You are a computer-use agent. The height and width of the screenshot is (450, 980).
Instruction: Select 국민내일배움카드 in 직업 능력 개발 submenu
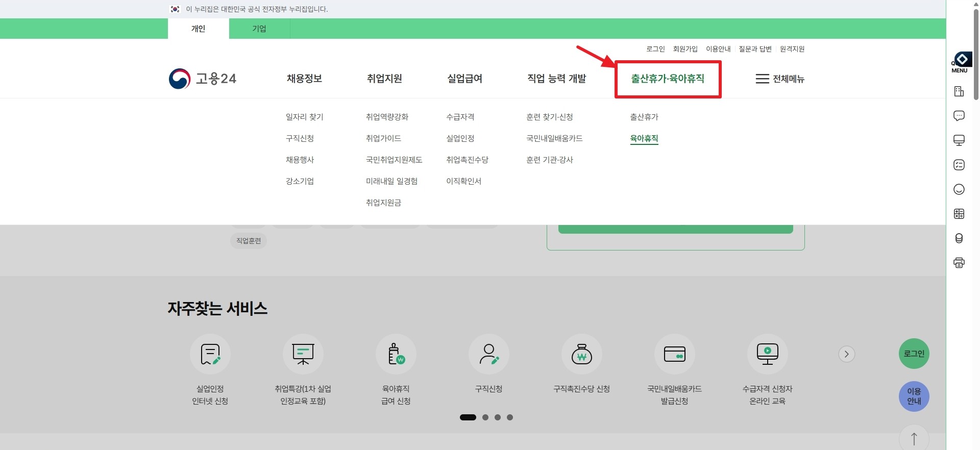click(x=554, y=138)
